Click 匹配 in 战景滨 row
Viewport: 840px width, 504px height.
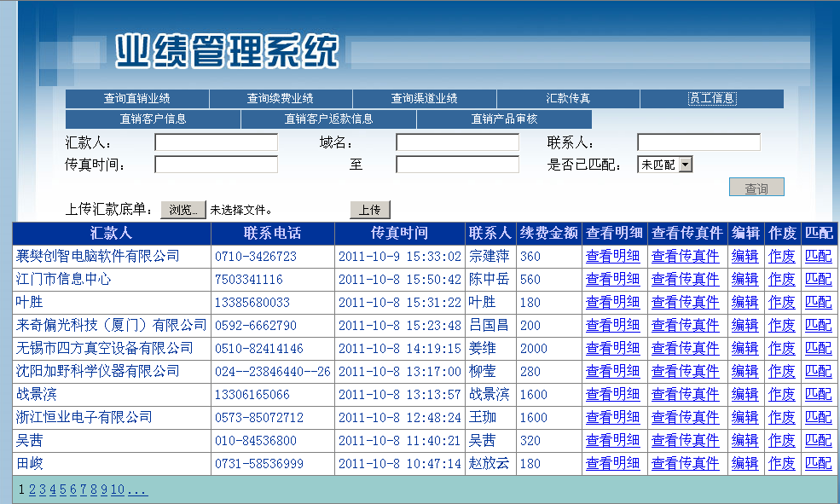coord(819,395)
